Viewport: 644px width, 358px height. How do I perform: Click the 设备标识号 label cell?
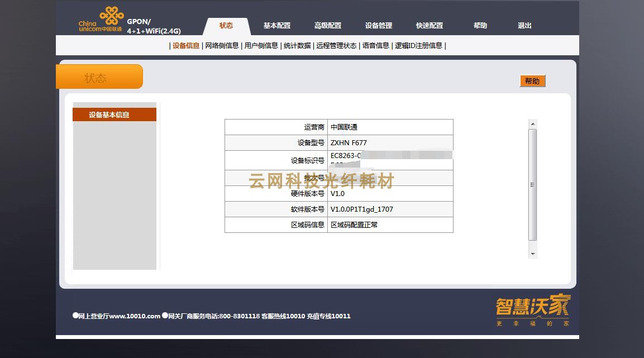tap(276, 160)
